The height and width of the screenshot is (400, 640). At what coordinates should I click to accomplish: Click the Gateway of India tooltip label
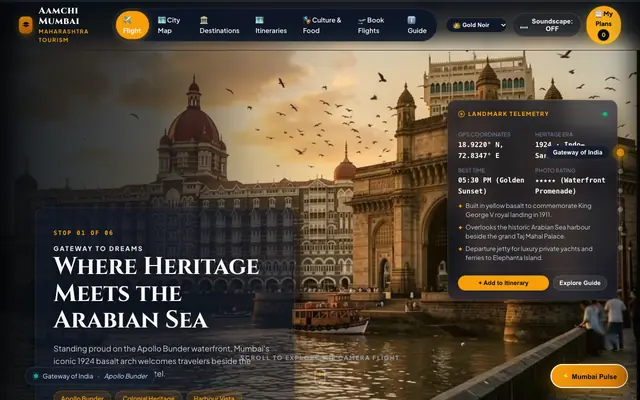(577, 152)
